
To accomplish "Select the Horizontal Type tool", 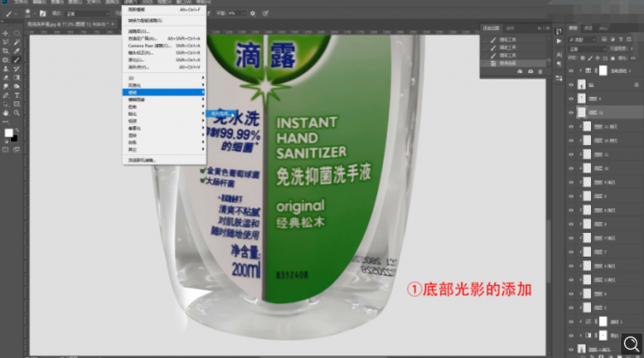I will pos(16,95).
